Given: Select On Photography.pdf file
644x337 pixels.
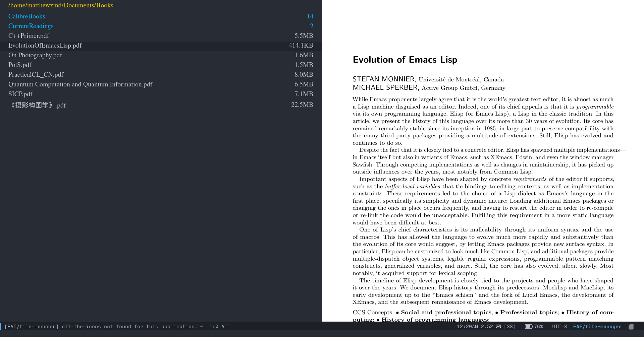Looking at the screenshot, I should pos(35,55).
